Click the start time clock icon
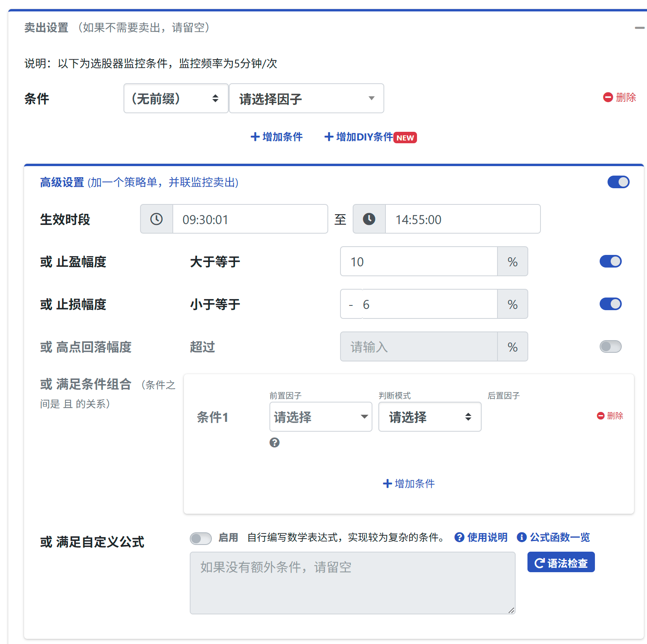 pyautogui.click(x=157, y=219)
